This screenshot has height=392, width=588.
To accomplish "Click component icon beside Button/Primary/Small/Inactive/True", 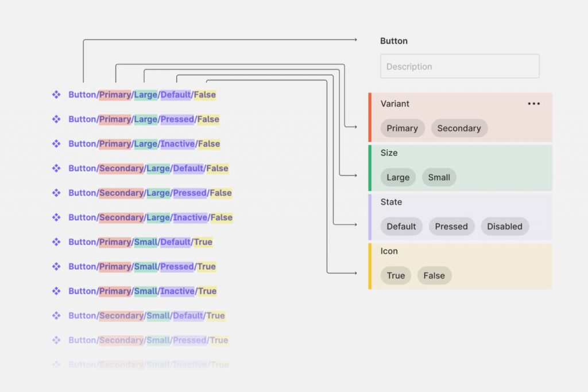I will pyautogui.click(x=56, y=291).
